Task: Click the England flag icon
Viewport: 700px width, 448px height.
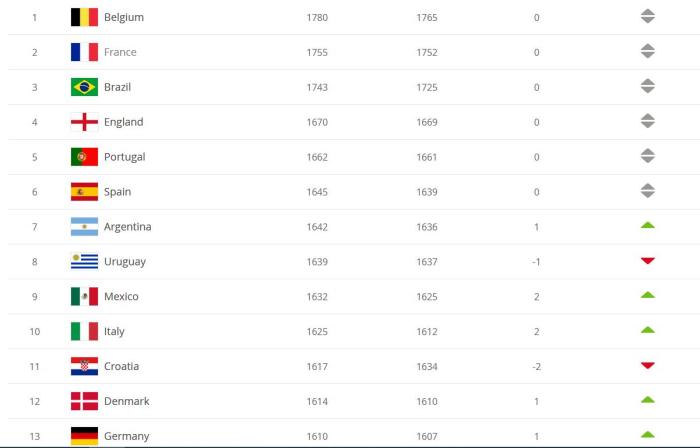Action: (84, 122)
